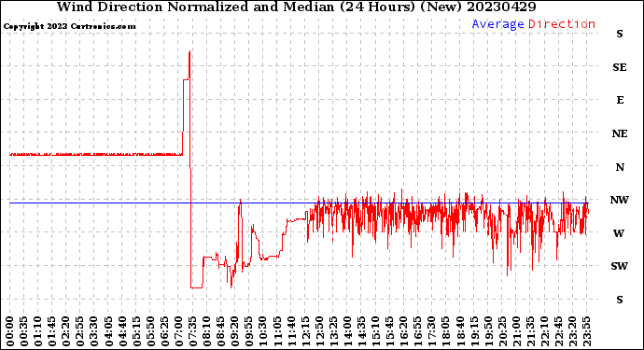The image size is (644, 350).
Task: Click the 'NE' direction axis label
Action: coord(620,133)
